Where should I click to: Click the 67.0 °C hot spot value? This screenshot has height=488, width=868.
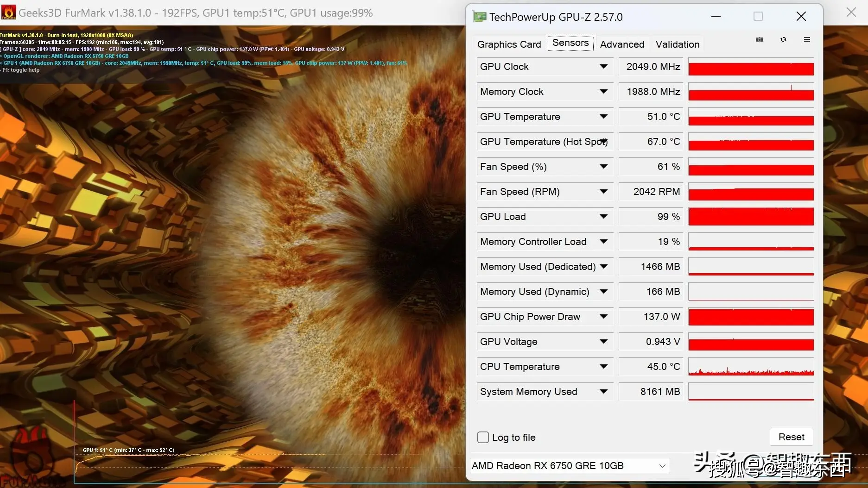(x=651, y=142)
